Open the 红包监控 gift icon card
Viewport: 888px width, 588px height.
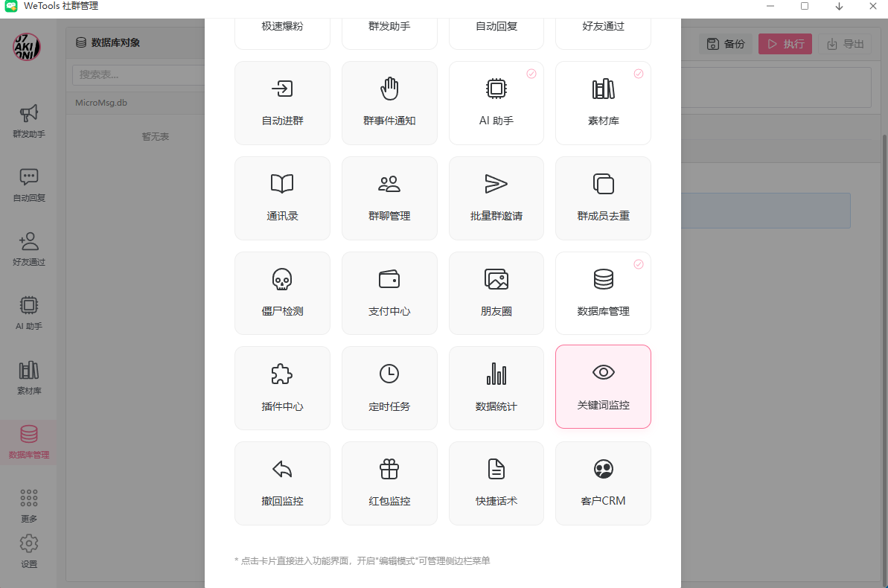point(389,483)
